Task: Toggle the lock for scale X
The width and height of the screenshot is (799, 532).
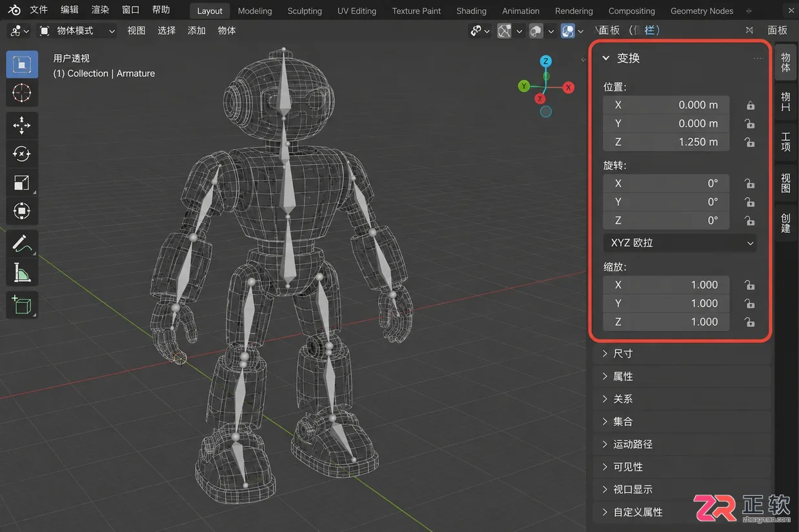Action: [x=750, y=285]
